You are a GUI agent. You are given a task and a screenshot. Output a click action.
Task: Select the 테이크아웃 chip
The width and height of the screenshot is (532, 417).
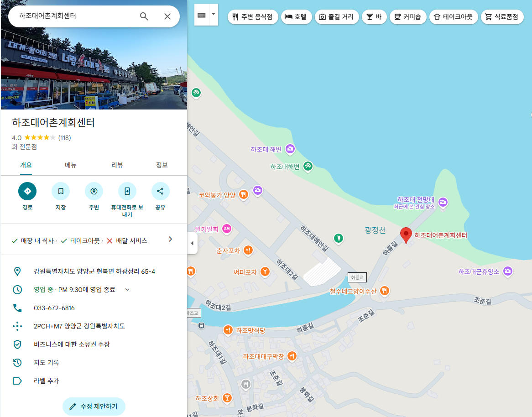point(453,16)
